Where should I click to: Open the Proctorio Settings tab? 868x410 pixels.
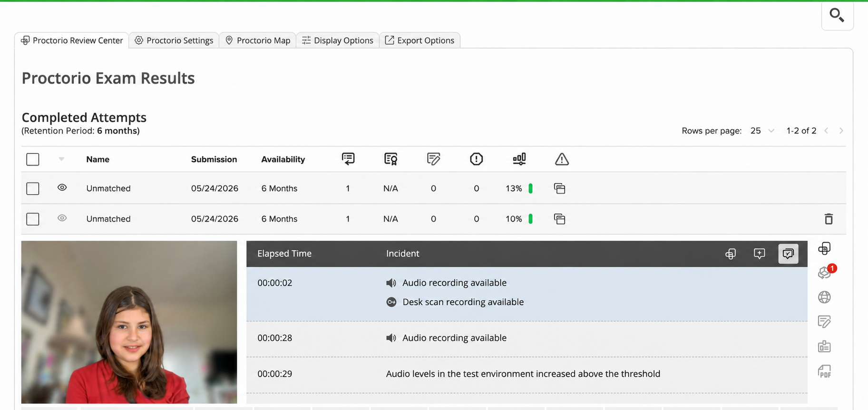click(x=174, y=40)
